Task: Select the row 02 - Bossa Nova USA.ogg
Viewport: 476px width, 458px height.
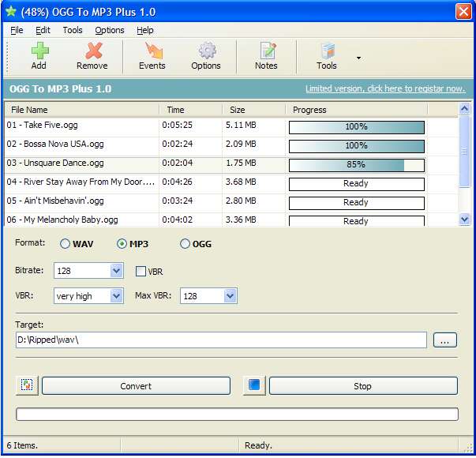Action: point(231,146)
